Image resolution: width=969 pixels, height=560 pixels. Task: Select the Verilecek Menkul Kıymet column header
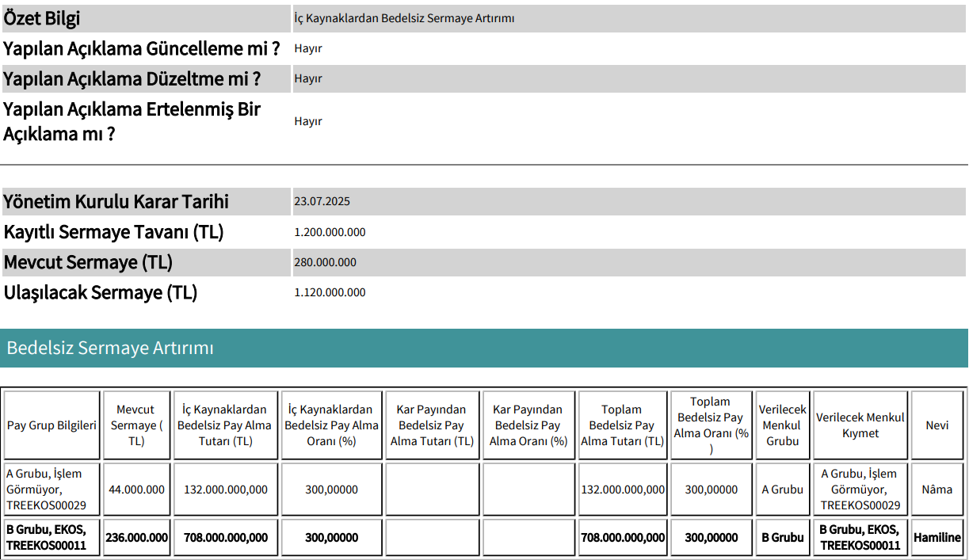click(860, 425)
